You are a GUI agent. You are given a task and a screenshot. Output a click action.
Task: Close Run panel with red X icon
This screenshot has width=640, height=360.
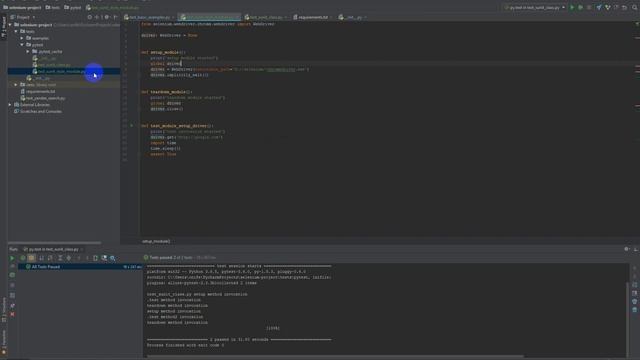click(12, 314)
